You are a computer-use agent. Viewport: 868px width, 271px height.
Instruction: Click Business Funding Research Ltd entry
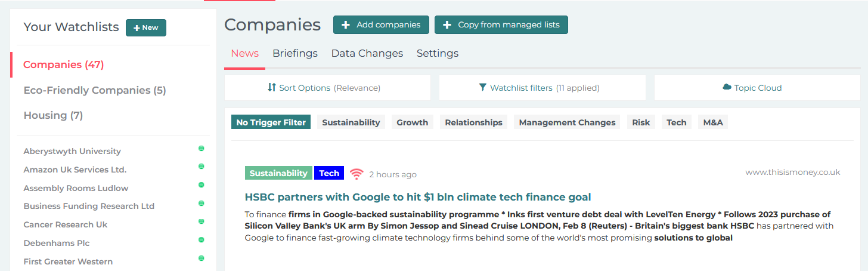point(89,206)
